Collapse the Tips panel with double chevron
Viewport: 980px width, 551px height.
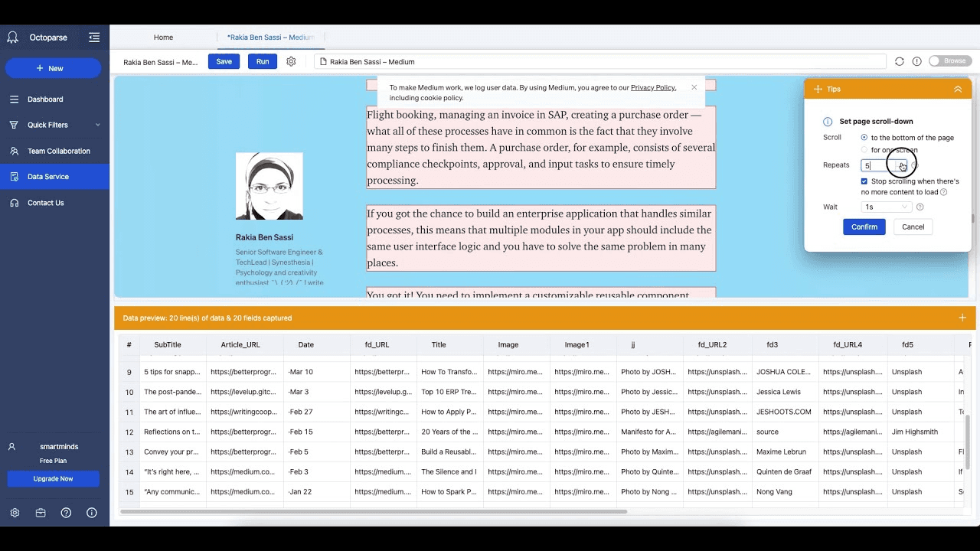click(x=958, y=89)
